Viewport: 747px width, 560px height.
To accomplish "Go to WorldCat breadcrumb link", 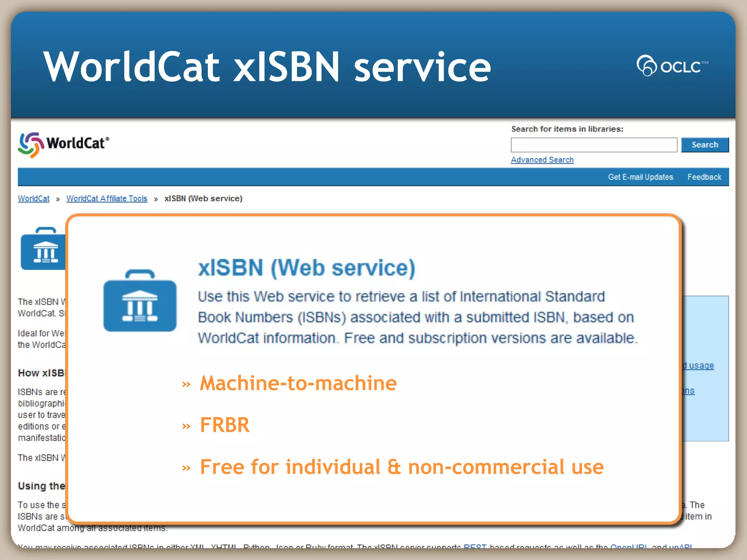I will [x=34, y=198].
